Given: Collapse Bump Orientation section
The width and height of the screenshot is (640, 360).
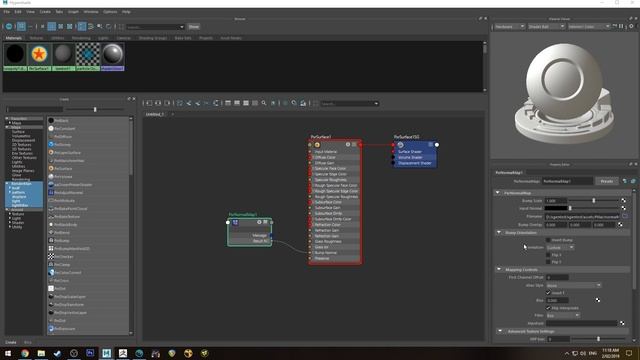Looking at the screenshot, I should (498, 232).
